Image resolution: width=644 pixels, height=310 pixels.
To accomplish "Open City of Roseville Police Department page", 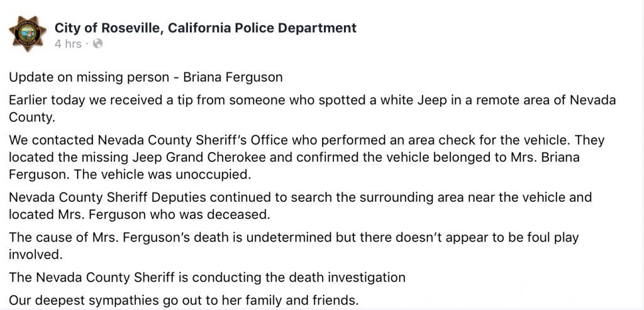I will pyautogui.click(x=206, y=28).
